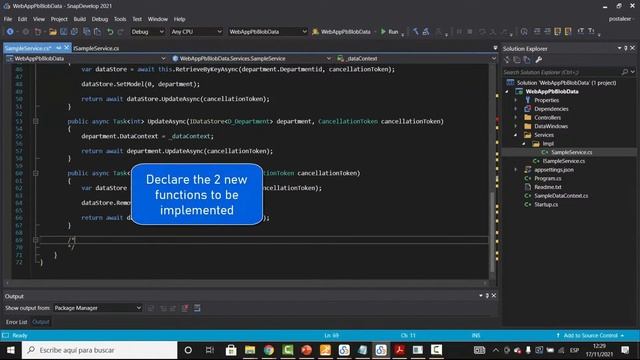Image resolution: width=640 pixels, height=360 pixels.
Task: Switch to the Error List tab
Action: (16, 322)
